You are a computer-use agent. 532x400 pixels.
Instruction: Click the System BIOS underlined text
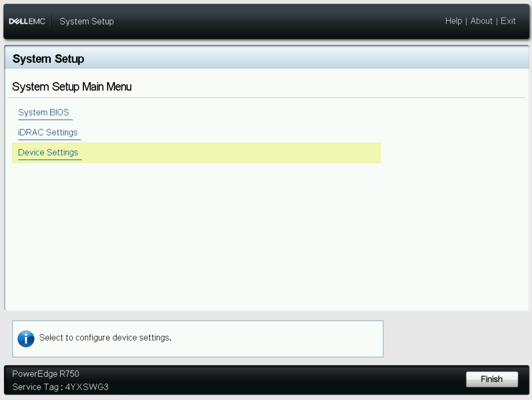(x=45, y=112)
